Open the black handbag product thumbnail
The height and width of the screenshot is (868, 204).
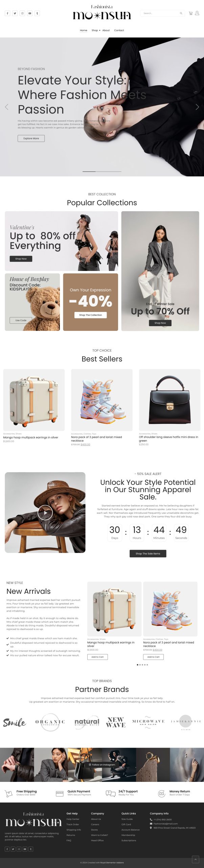(169, 400)
